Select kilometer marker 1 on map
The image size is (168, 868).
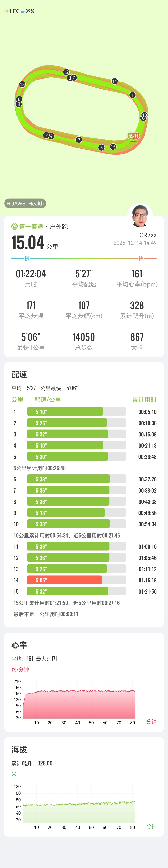pyautogui.click(x=132, y=95)
